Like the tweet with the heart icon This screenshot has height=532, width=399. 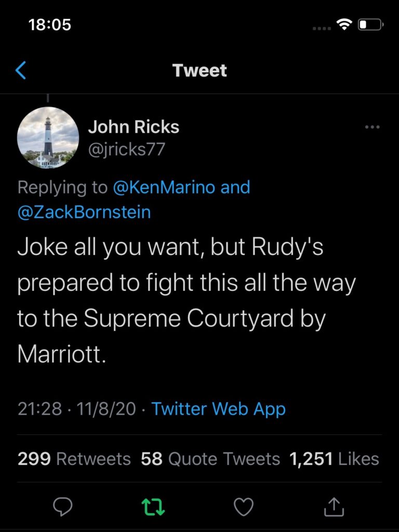tap(244, 507)
